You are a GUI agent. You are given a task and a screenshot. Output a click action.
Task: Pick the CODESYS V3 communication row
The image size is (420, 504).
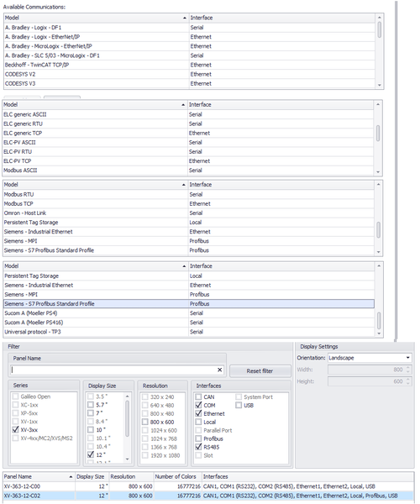[x=189, y=83]
